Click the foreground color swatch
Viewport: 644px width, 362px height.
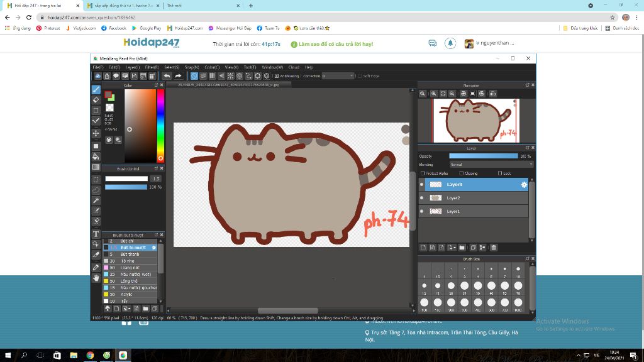(108, 95)
